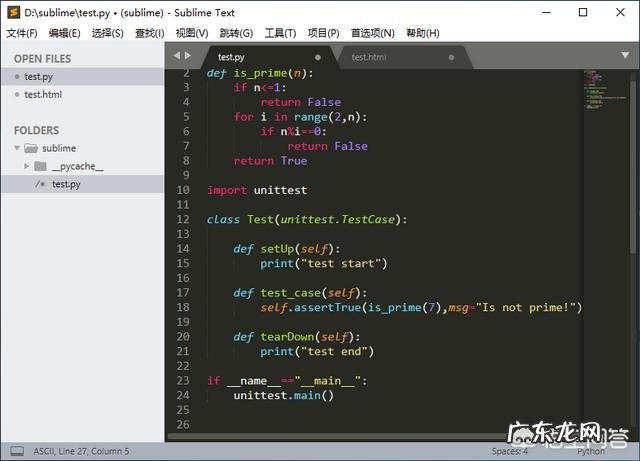Click the previous tab arrow
The image size is (640, 461).
pos(177,56)
